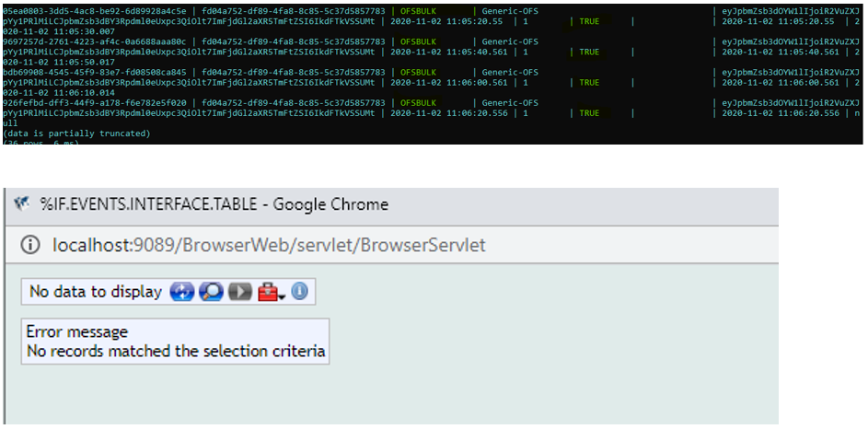Click the blue refresh icon in the enquiry toolbar
This screenshot has height=429, width=868.
[180, 292]
